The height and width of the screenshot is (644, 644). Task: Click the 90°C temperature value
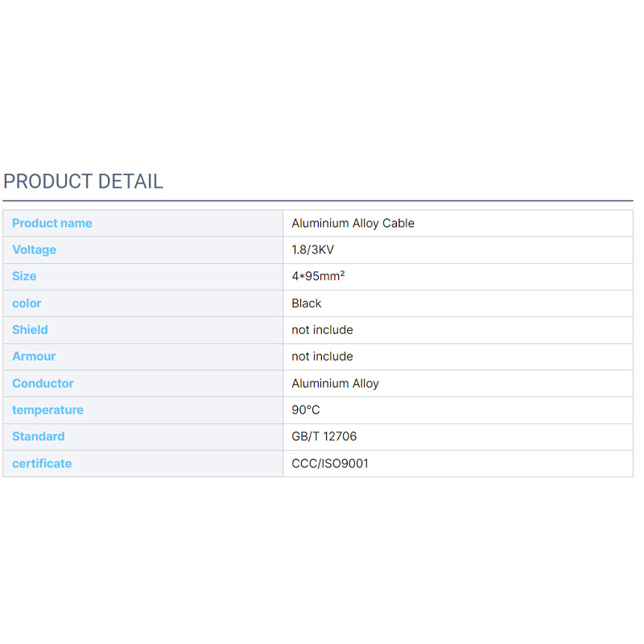[306, 410]
